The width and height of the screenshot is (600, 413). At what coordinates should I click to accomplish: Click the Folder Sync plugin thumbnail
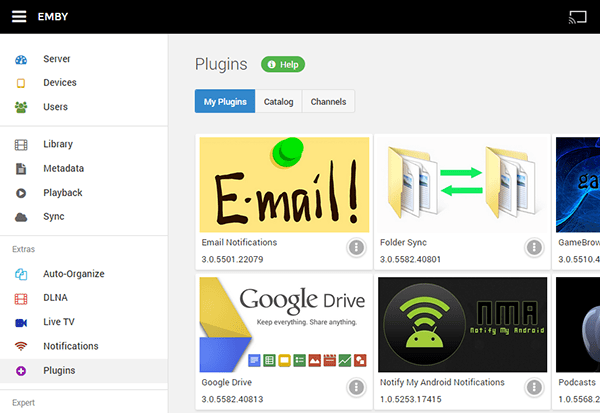coord(462,185)
